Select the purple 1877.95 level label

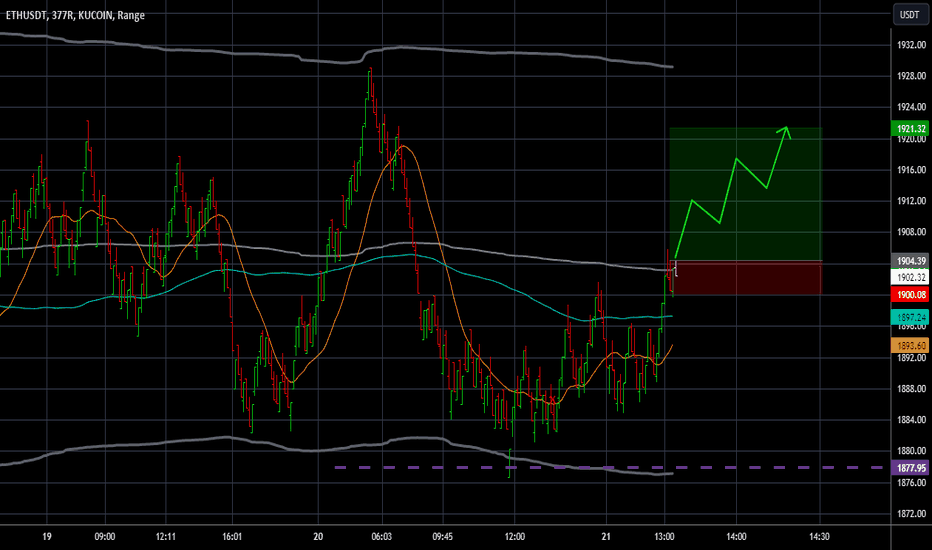pyautogui.click(x=911, y=468)
